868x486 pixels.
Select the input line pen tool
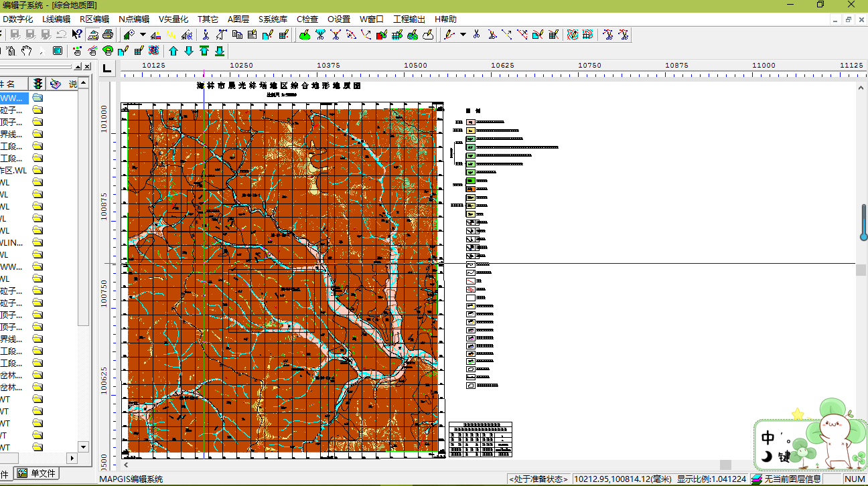tap(449, 34)
